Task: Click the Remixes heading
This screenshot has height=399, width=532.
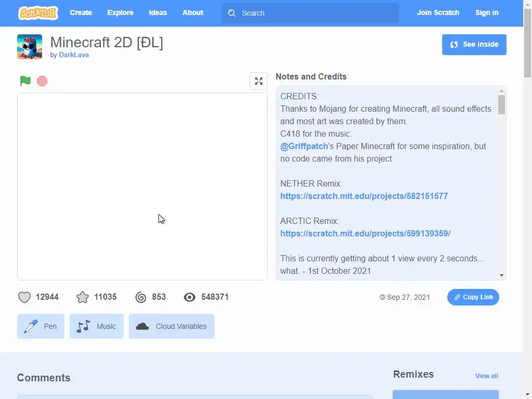Action: [413, 374]
